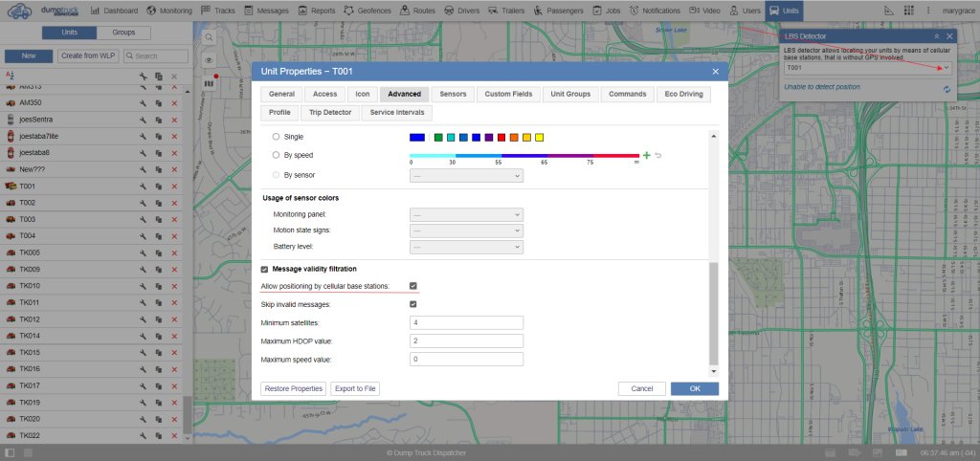
Task: Click the wrench icon for unit T002
Action: coord(142,203)
